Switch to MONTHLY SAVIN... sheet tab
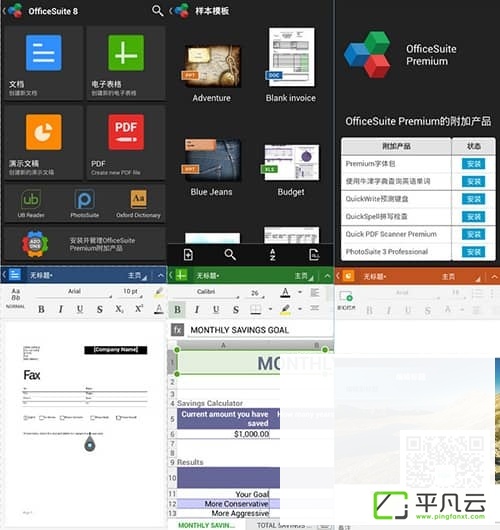This screenshot has width=500, height=530. 206,525
